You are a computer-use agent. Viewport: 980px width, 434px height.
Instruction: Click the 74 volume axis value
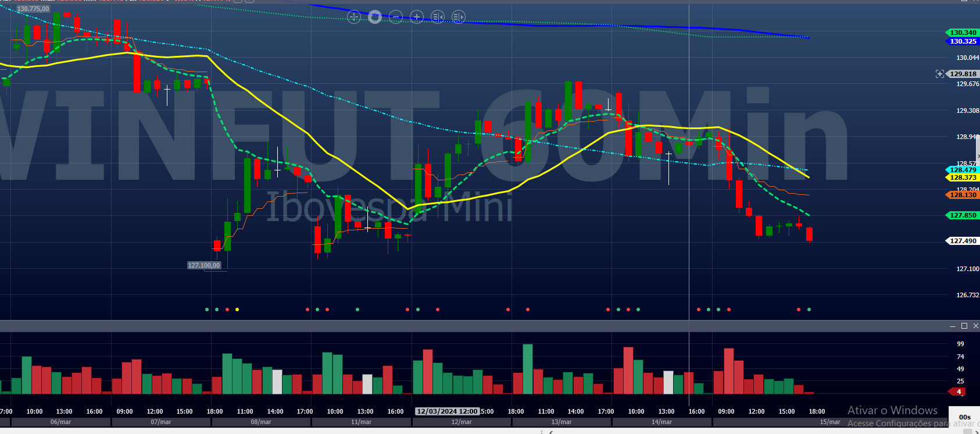pyautogui.click(x=960, y=357)
